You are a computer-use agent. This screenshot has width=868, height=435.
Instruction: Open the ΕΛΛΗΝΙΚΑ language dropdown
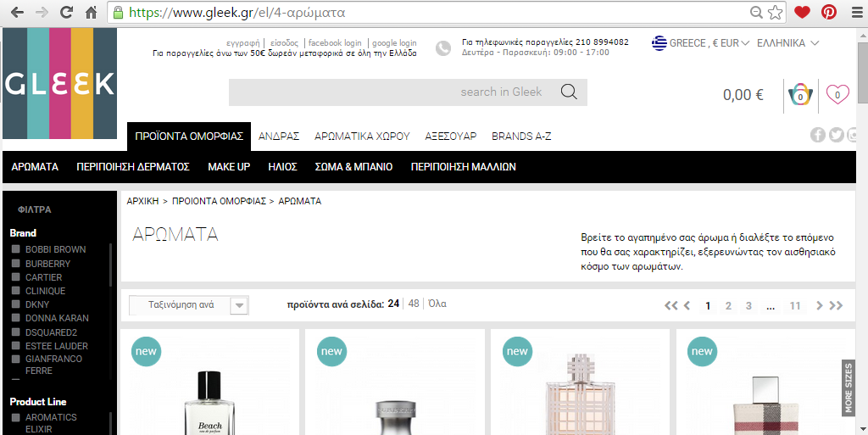pyautogui.click(x=787, y=43)
